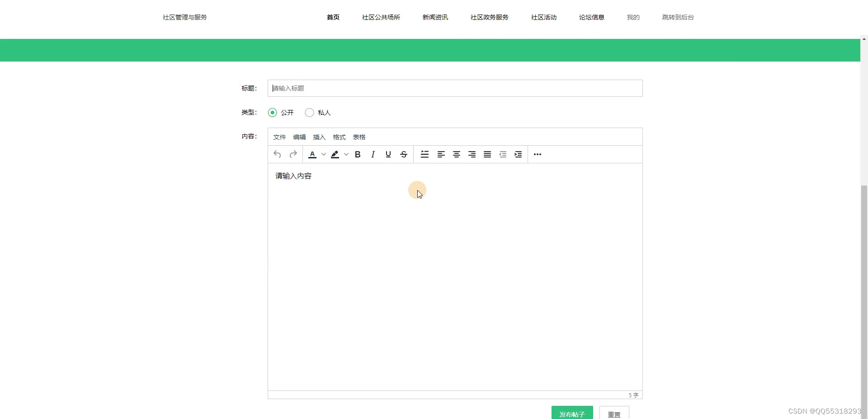Justify the text

point(487,154)
